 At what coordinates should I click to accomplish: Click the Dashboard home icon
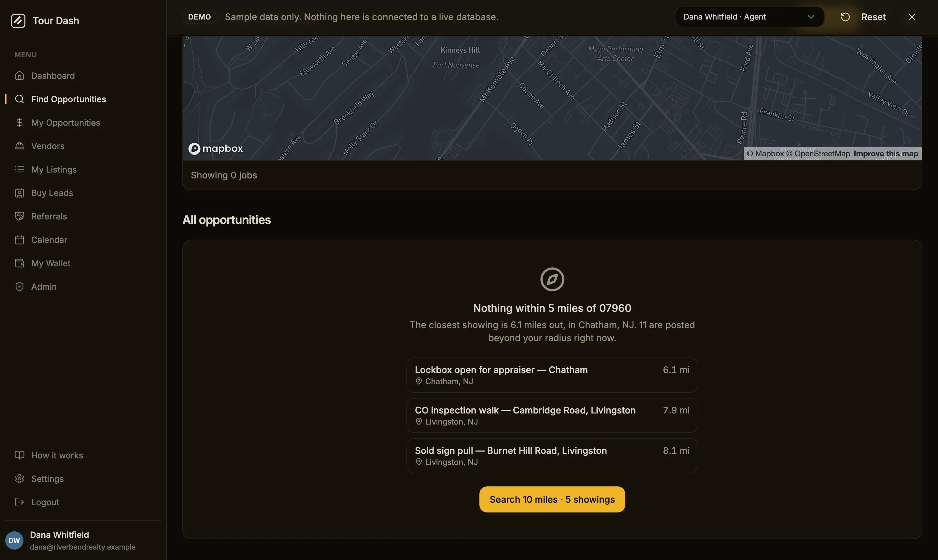[20, 76]
